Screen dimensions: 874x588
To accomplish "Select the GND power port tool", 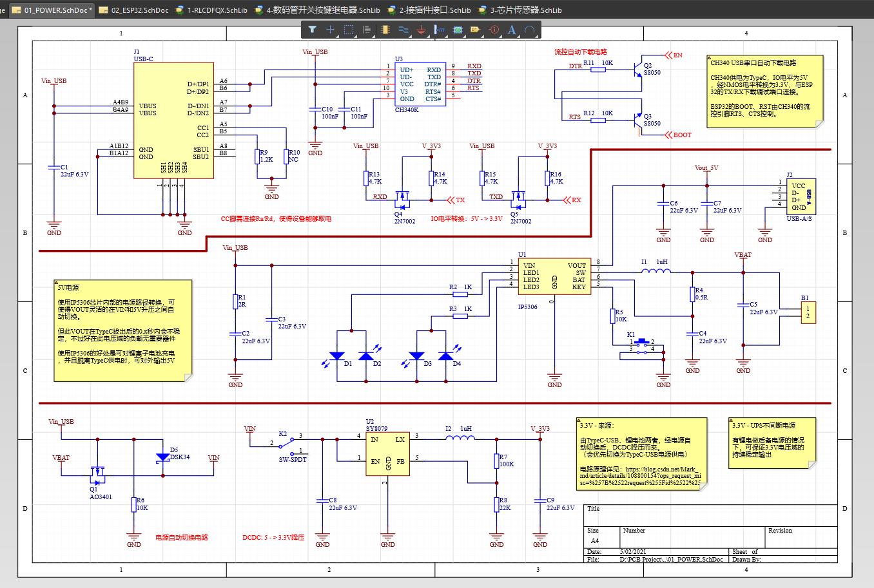I will (x=422, y=30).
